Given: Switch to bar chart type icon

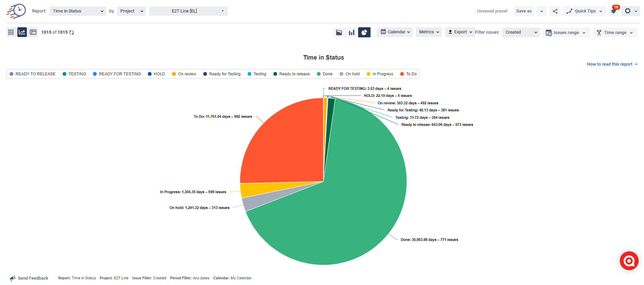Looking at the screenshot, I should pos(352,32).
